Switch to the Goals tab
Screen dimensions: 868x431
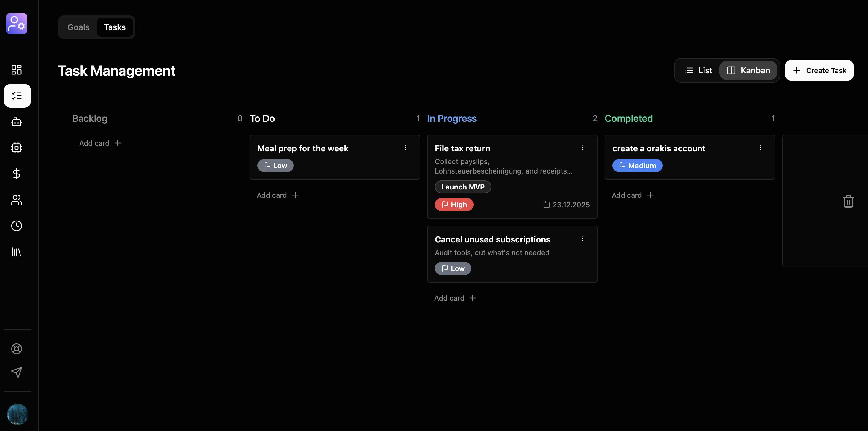point(78,27)
